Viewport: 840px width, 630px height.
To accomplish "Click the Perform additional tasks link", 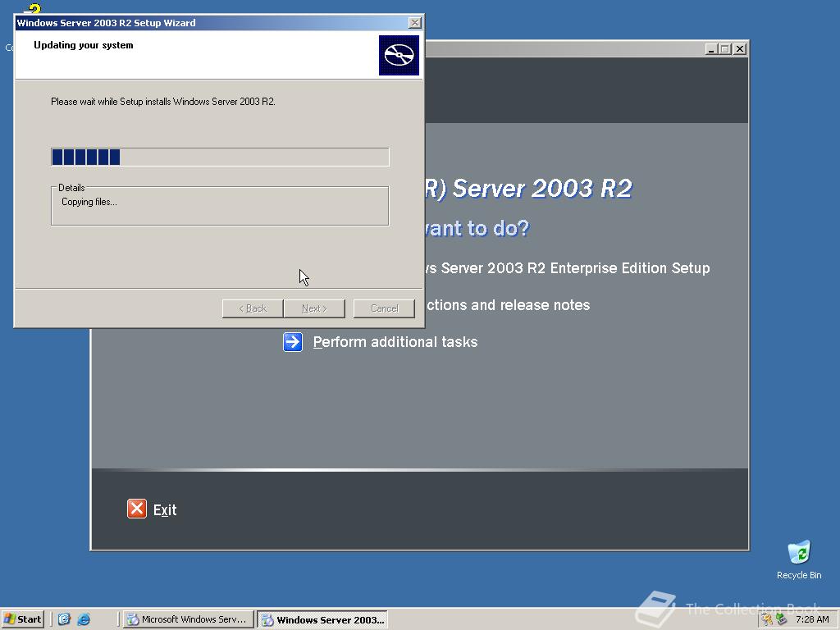I will click(x=395, y=342).
